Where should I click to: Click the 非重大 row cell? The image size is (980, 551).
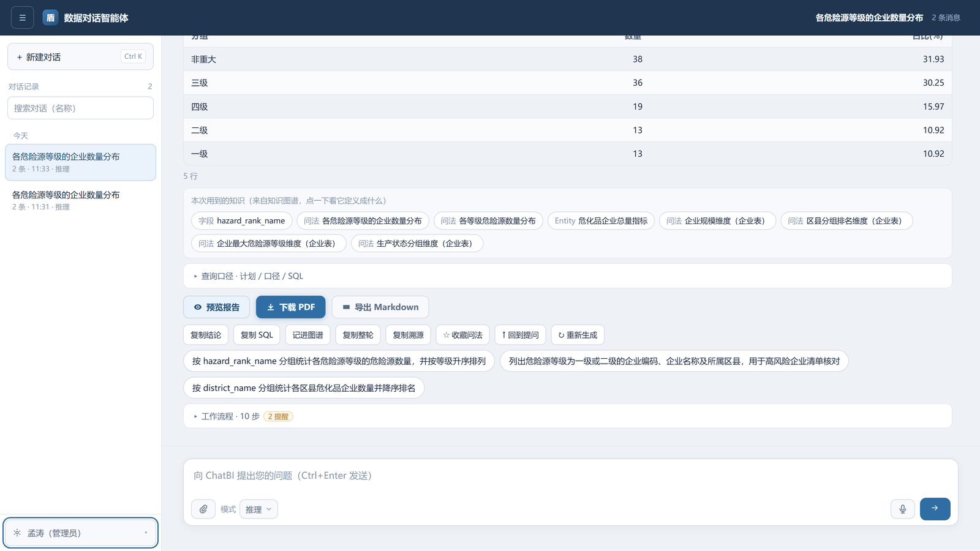click(203, 59)
